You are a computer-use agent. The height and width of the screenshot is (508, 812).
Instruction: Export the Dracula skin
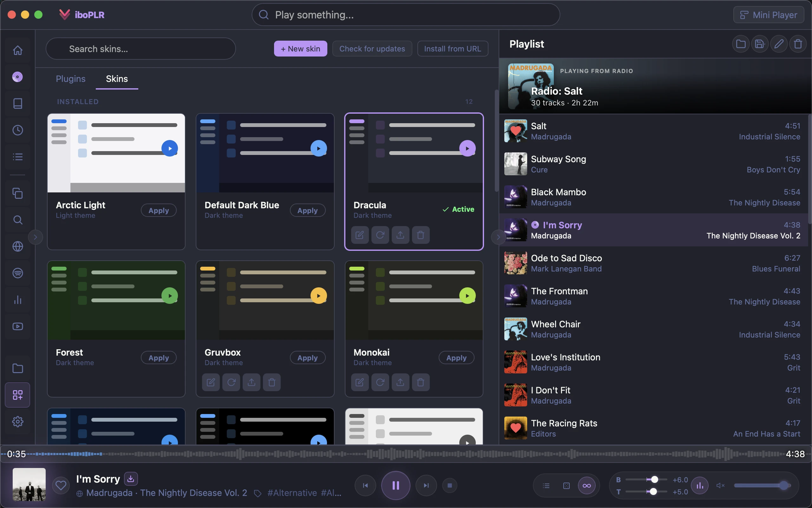click(x=400, y=235)
